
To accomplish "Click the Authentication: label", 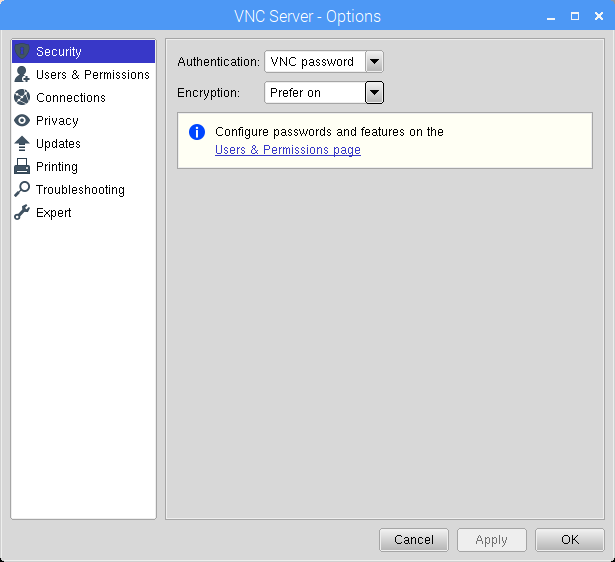I will point(218,62).
